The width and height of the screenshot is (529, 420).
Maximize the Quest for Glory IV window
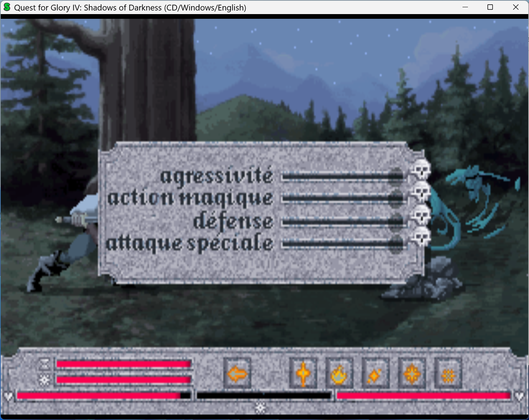click(x=490, y=7)
